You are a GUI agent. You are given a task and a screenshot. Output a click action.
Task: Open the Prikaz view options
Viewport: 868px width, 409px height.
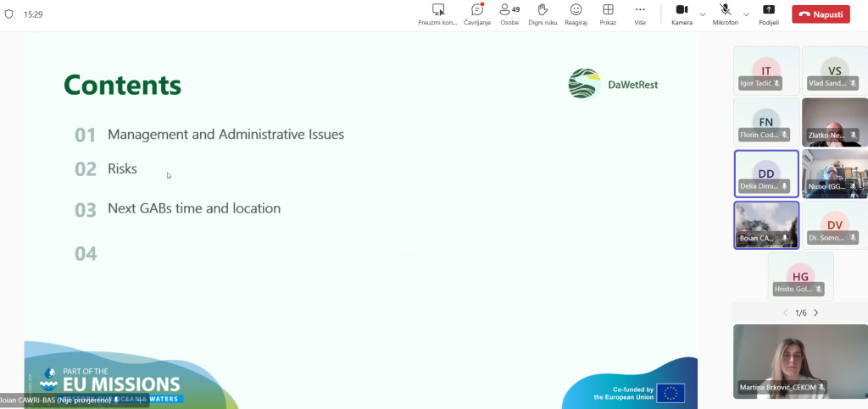[608, 10]
